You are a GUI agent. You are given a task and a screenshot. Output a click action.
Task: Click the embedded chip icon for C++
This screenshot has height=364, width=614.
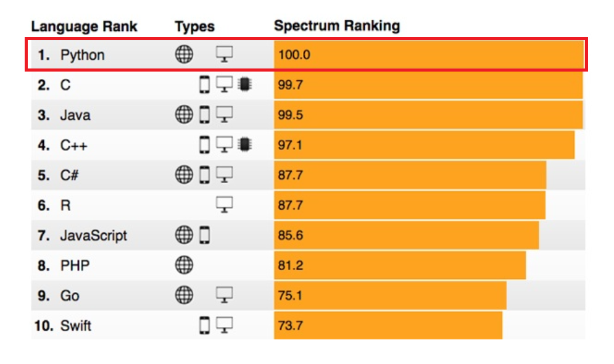[x=245, y=144]
